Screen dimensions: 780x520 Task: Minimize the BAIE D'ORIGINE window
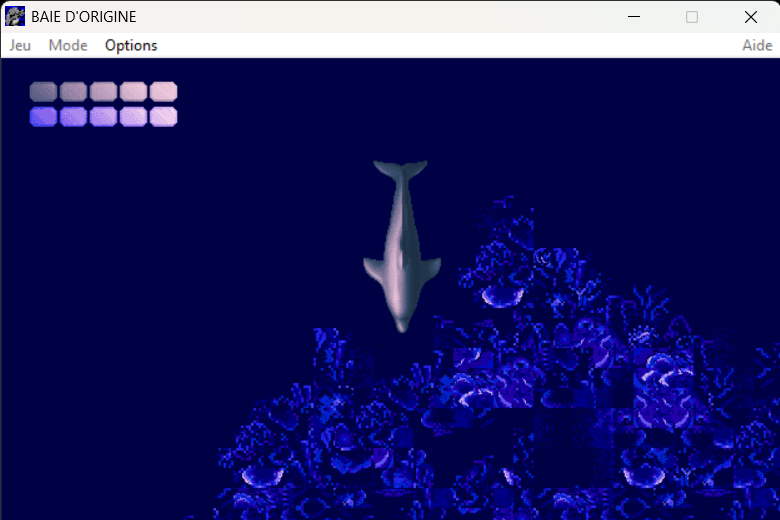633,17
